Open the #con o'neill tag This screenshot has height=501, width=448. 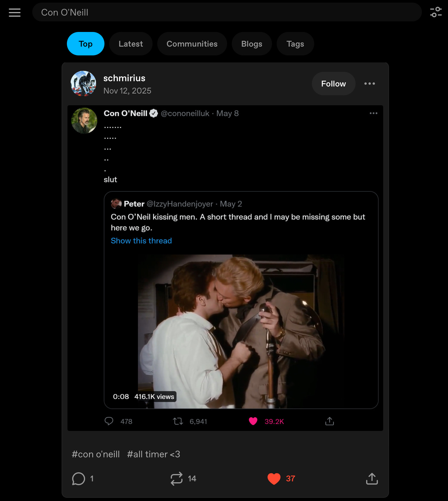(x=96, y=454)
